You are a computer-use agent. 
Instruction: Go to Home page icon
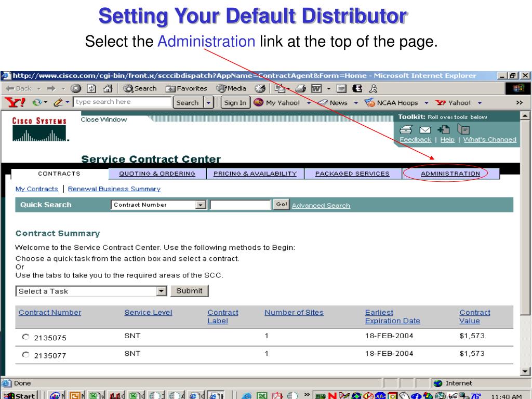[108, 88]
